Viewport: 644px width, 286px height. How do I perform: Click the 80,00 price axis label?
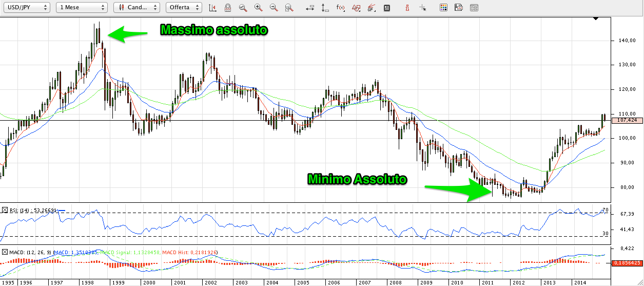click(626, 187)
